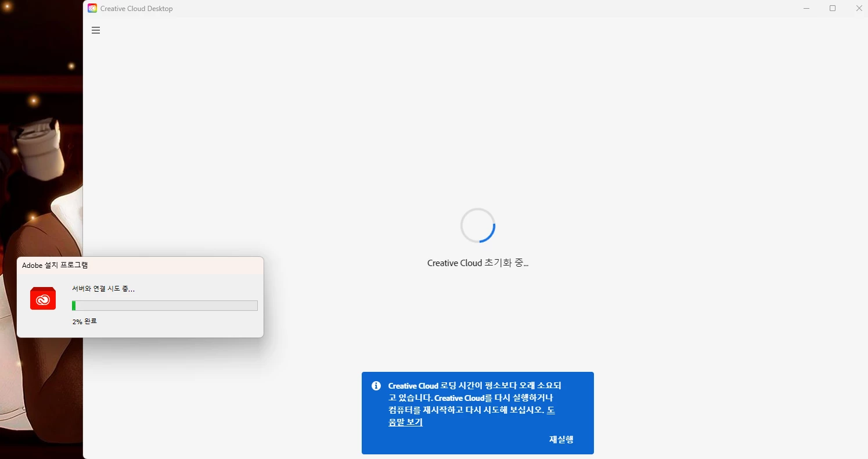Click the 'Creative Cloud Desktop' window title
868x459 pixels.
[136, 9]
